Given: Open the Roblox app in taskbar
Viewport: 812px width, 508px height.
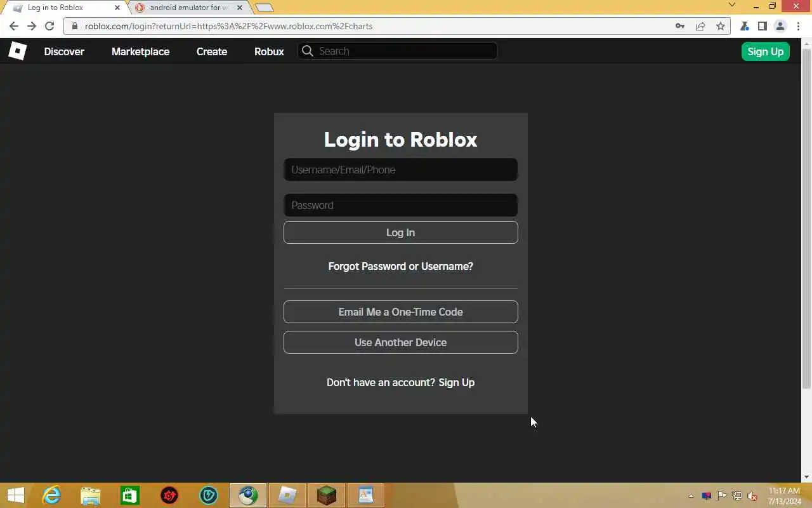Looking at the screenshot, I should point(287,495).
